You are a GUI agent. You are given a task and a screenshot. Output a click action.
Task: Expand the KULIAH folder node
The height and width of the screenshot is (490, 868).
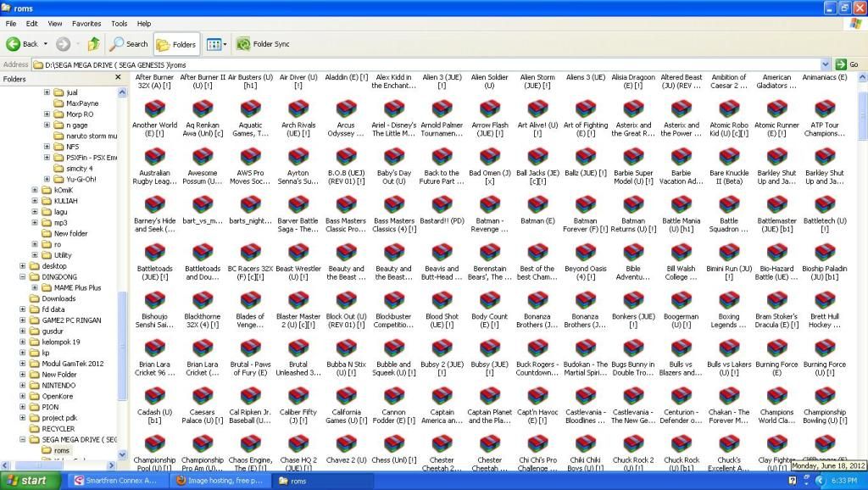point(35,200)
